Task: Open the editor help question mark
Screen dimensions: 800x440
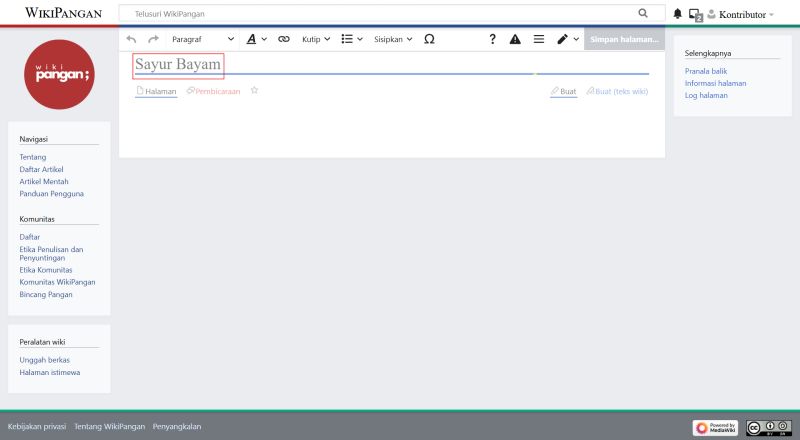Action: (492, 39)
